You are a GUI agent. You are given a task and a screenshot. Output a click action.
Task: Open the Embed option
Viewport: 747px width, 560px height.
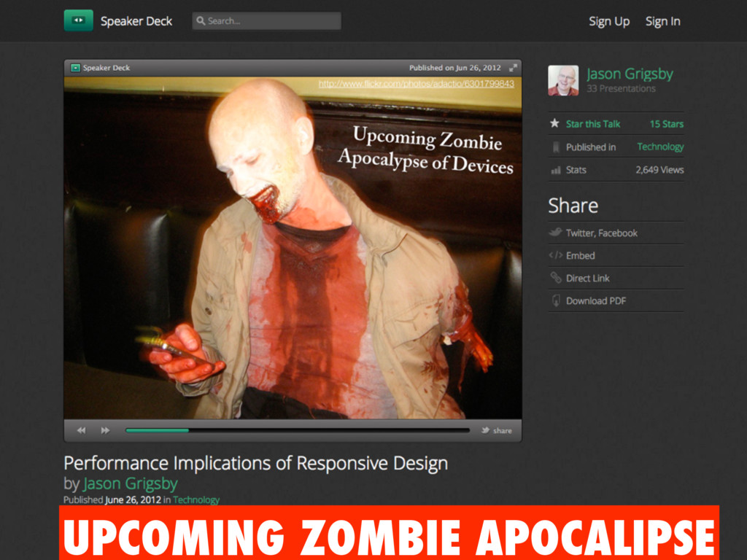coord(580,256)
